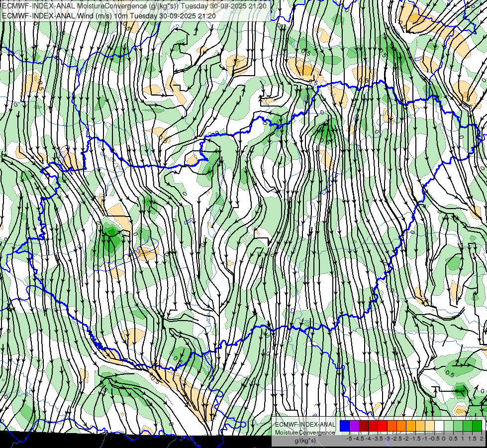Click the -0.5 tick label on the legend
Screen dimensions: 487x448
434,439
